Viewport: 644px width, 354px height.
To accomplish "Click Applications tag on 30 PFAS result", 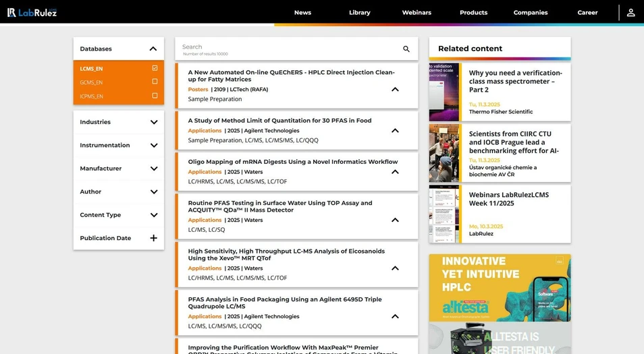I will coord(205,130).
